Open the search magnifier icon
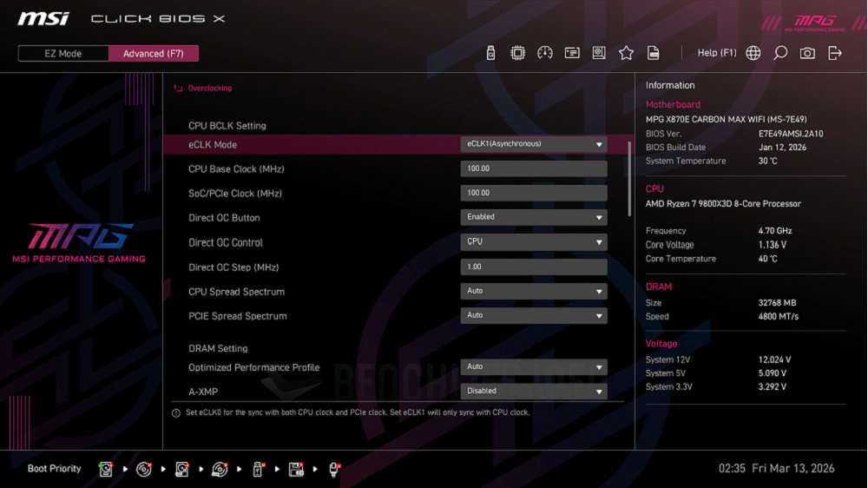 780,53
